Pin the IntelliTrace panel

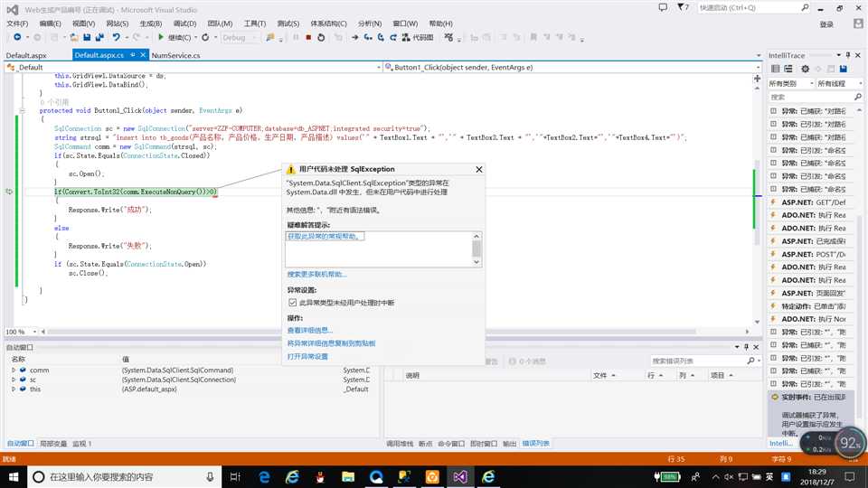tap(848, 55)
